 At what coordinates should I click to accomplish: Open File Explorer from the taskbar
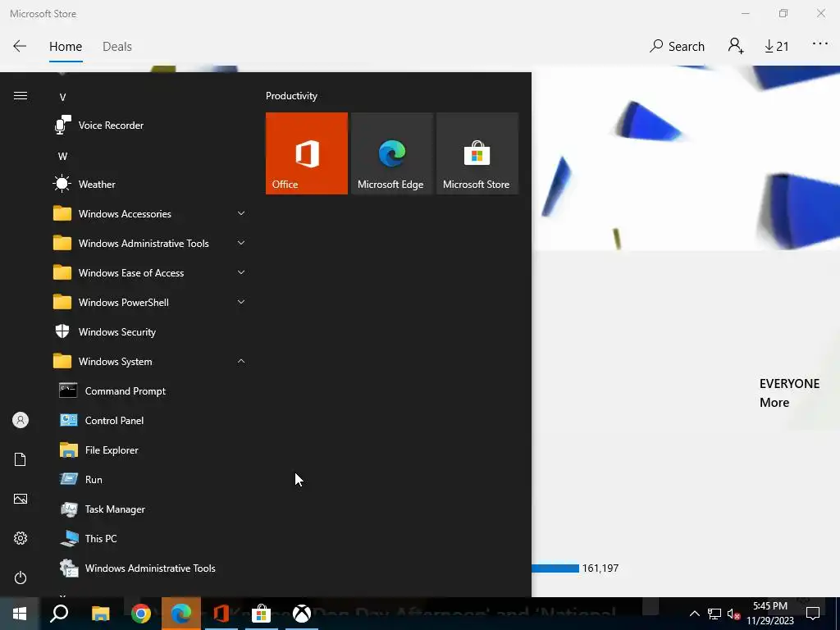[x=101, y=614]
